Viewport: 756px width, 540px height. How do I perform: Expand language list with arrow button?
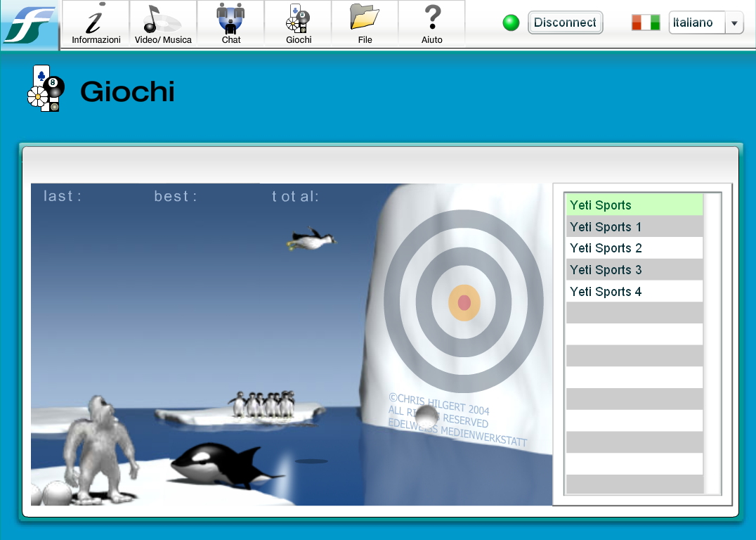pyautogui.click(x=734, y=22)
